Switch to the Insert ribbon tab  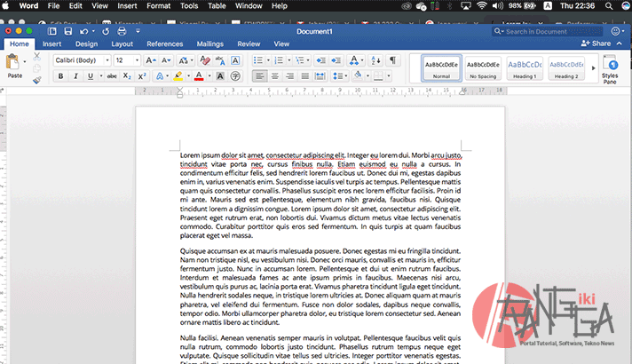click(51, 44)
